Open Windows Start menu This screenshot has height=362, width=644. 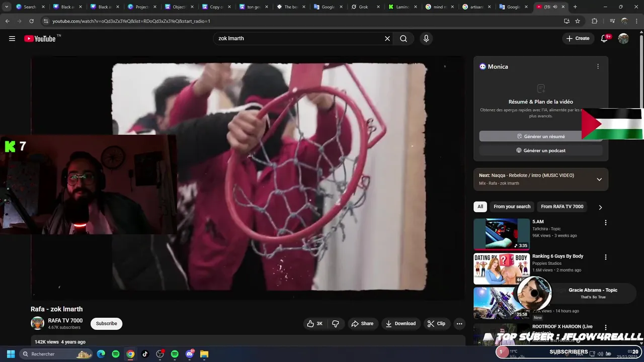11,354
